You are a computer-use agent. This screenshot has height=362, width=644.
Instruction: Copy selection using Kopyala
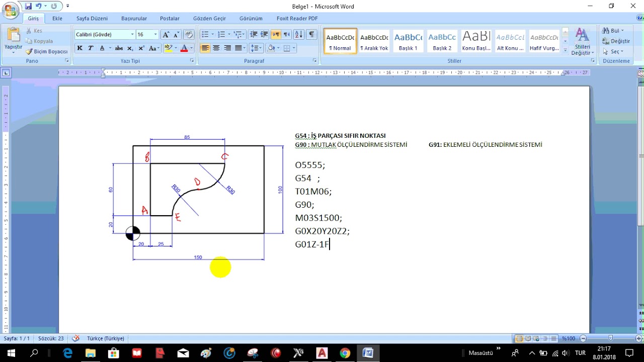[39, 41]
